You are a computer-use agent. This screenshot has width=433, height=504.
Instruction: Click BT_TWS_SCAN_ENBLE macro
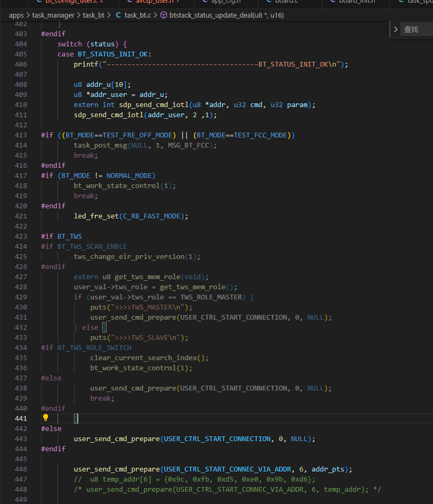[92, 247]
